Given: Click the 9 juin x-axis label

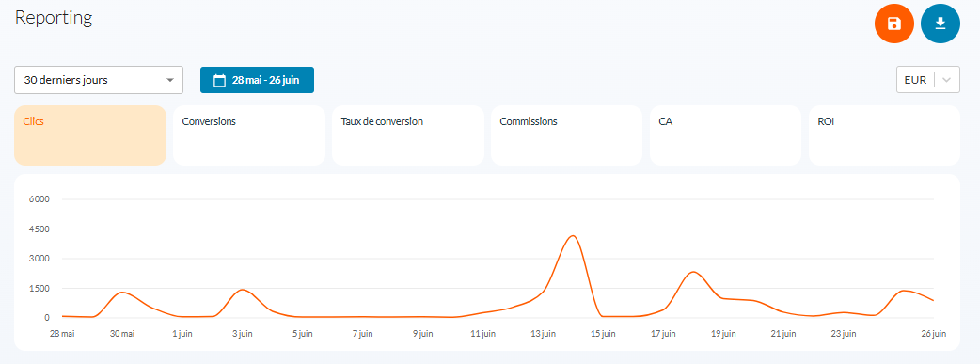Looking at the screenshot, I should coord(422,334).
